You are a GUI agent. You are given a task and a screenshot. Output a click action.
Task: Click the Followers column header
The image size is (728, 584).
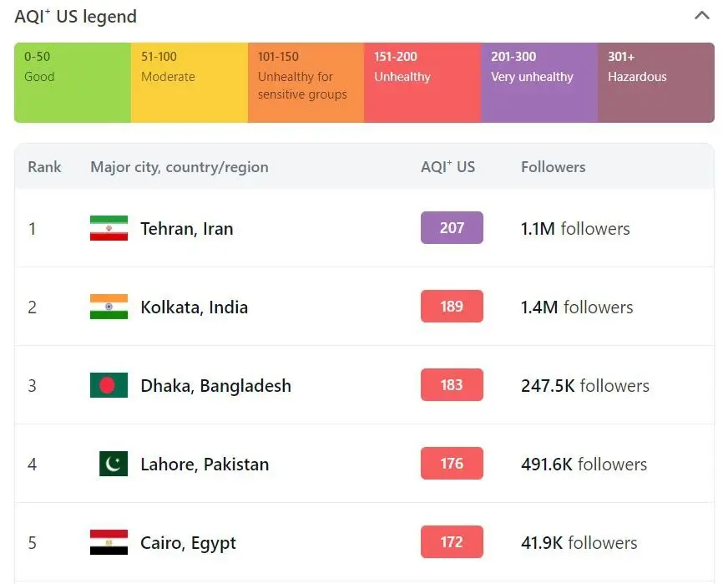pos(554,166)
